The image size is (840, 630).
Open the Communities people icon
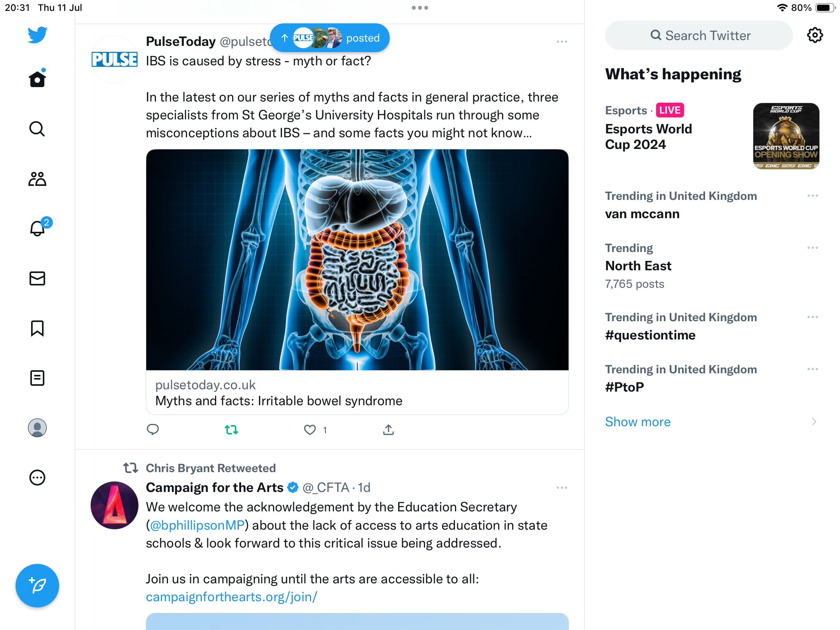(37, 179)
